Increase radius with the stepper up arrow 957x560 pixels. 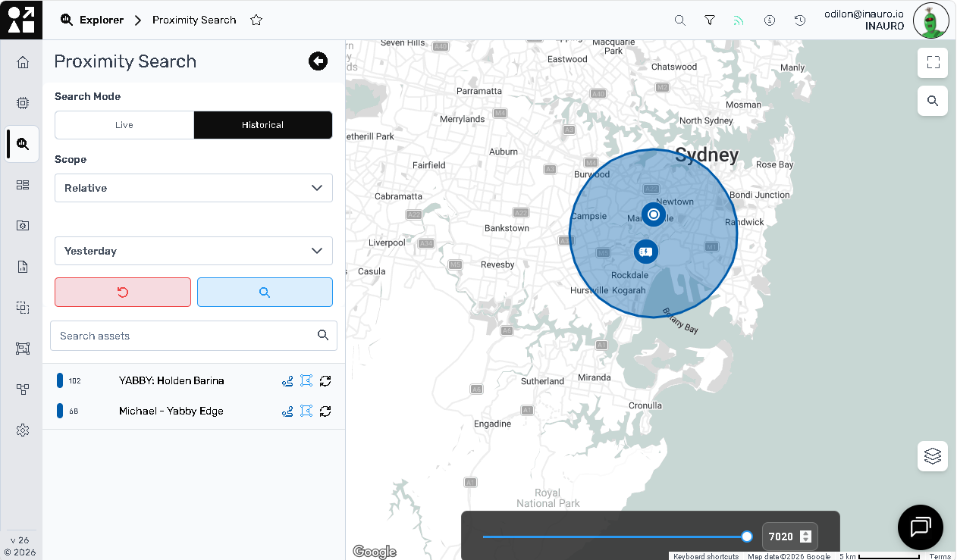tap(805, 533)
